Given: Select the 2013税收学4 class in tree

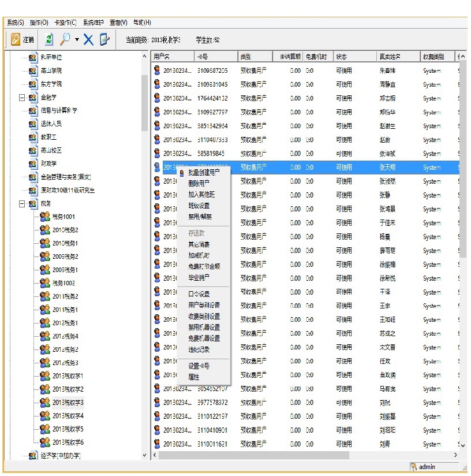Looking at the screenshot, I should pyautogui.click(x=68, y=416).
